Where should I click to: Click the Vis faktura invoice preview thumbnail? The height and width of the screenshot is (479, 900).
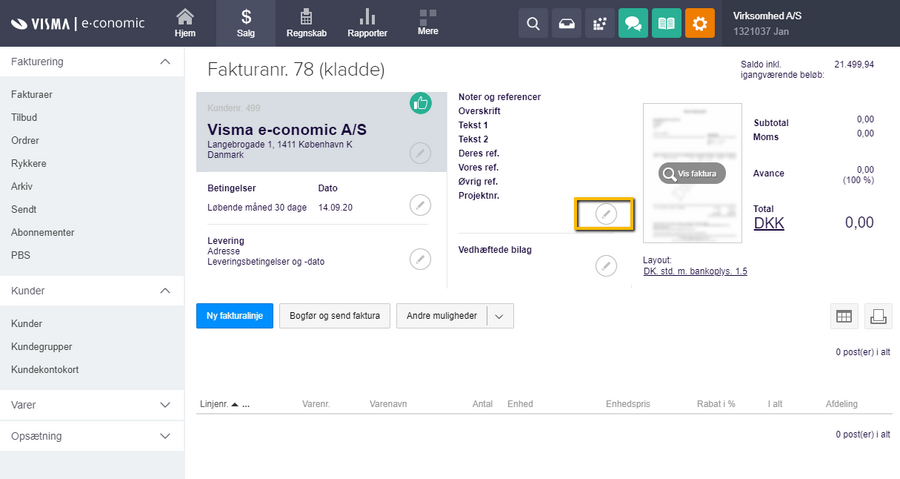point(691,174)
